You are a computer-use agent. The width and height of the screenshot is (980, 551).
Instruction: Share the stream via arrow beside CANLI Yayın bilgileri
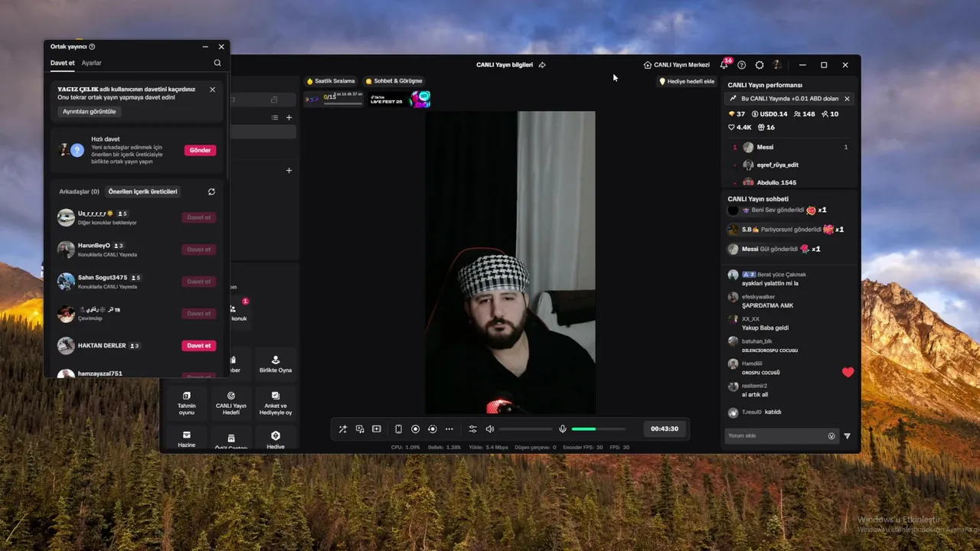[x=542, y=65]
